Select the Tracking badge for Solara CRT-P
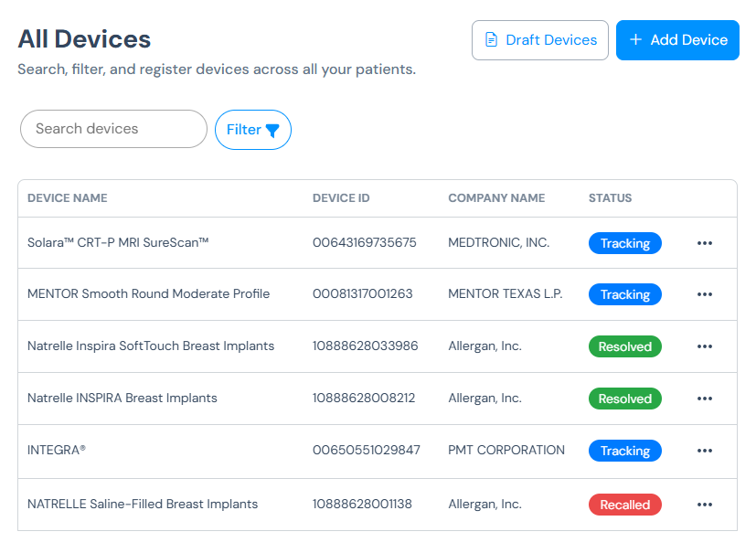The image size is (756, 553). [625, 243]
